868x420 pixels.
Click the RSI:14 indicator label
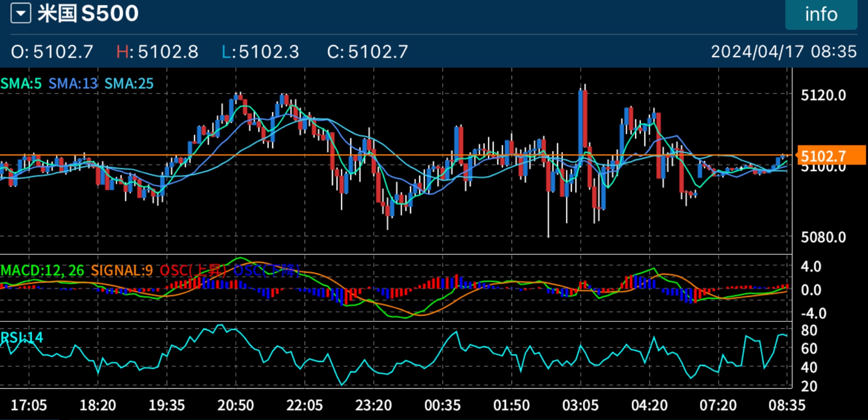click(22, 337)
